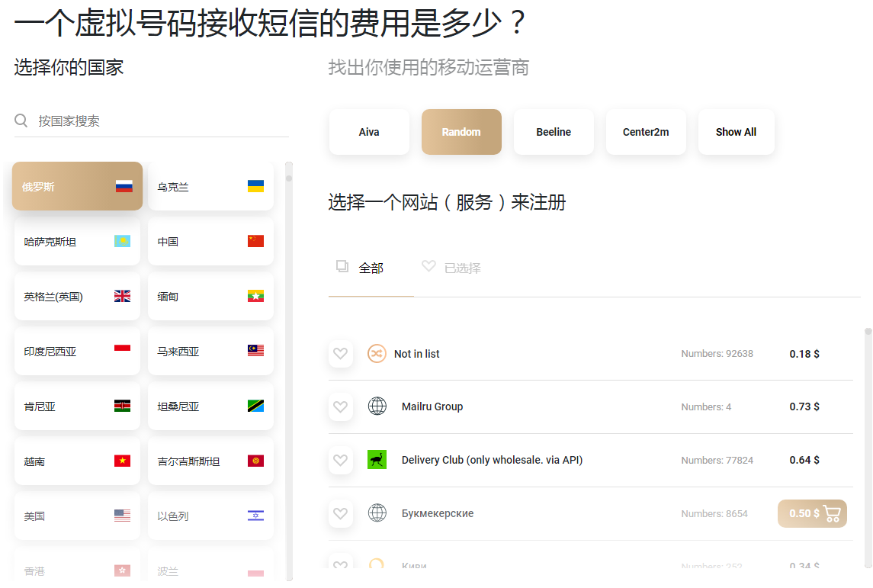Click the Mailru Group globe icon
873x588 pixels.
tap(377, 406)
